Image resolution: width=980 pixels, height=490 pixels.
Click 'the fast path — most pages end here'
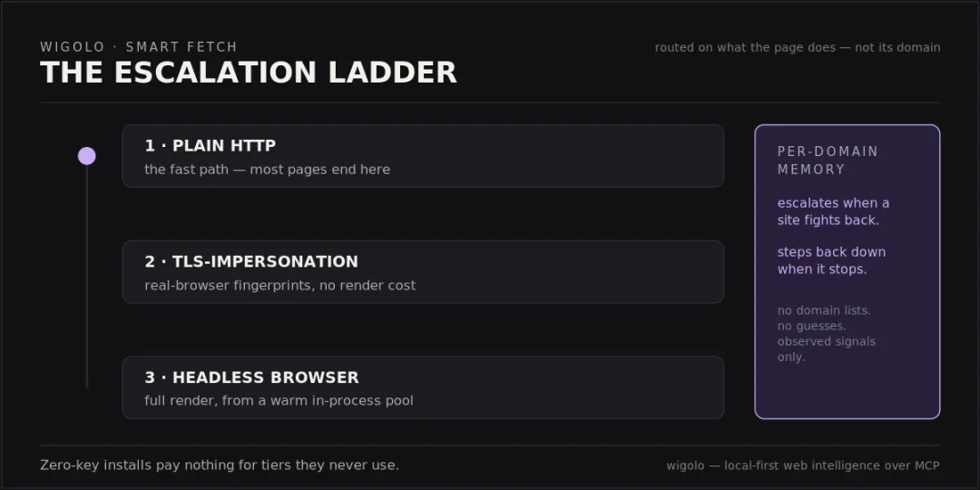point(267,170)
